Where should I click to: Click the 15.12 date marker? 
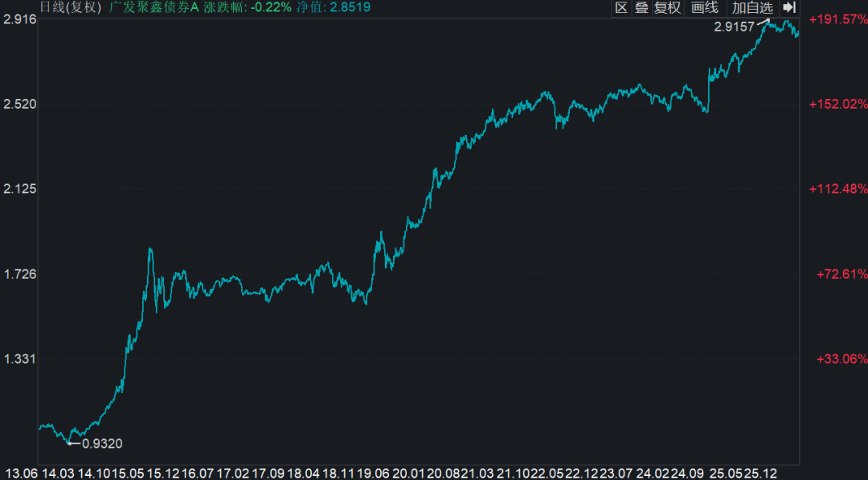coord(162,471)
